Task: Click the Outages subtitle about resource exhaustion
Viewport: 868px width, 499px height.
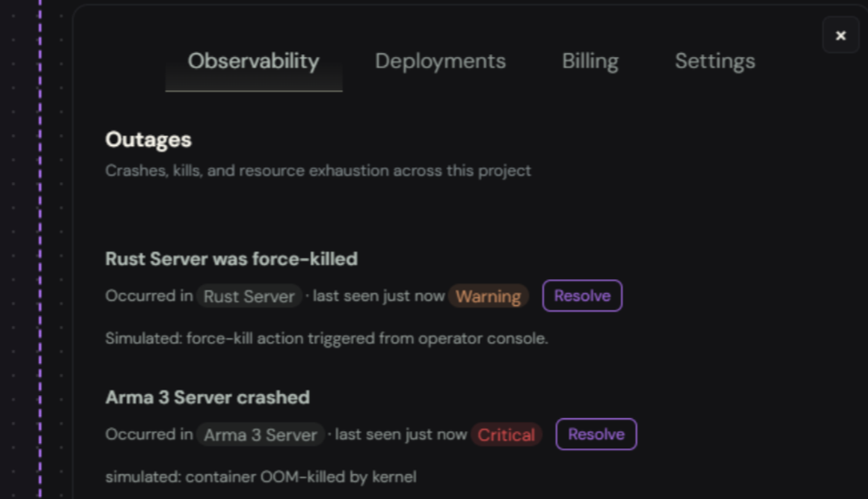Action: (x=317, y=171)
